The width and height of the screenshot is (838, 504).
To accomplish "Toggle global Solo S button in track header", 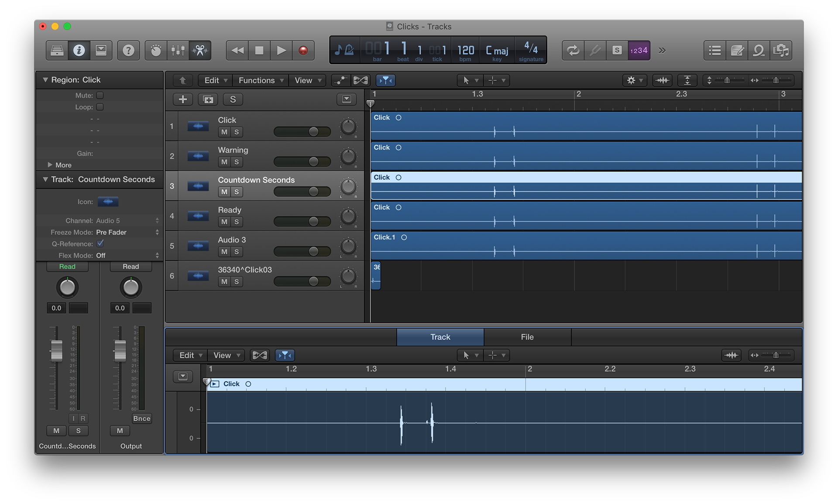I will coord(233,99).
